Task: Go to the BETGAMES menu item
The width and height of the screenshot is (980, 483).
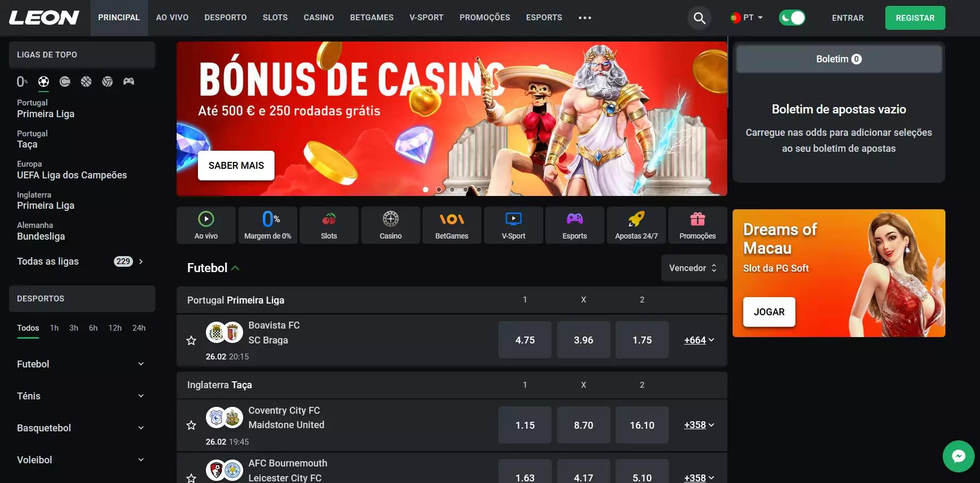Action: (372, 18)
